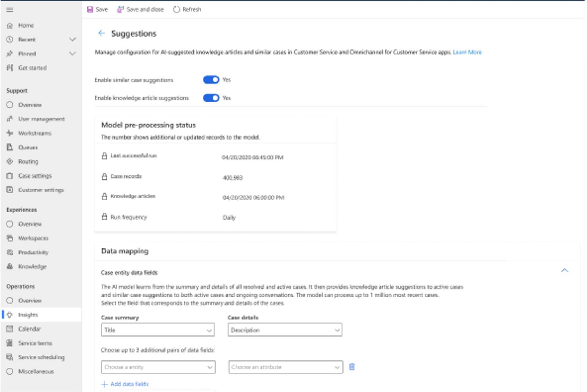
Task: Delete the additional data field pair
Action: tap(352, 367)
